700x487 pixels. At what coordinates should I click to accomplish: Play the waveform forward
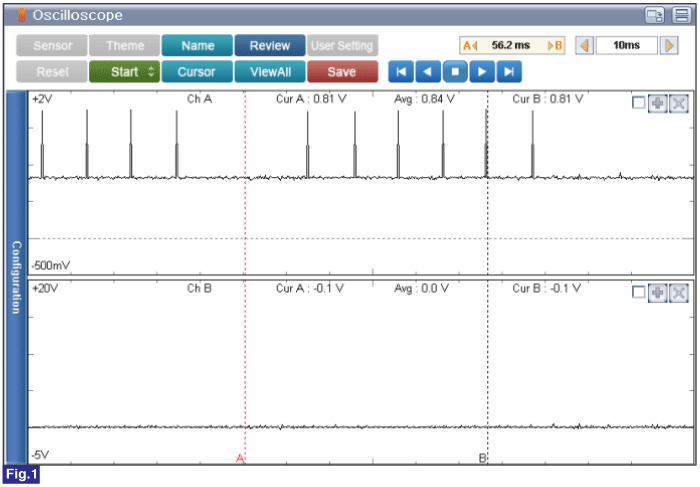482,72
